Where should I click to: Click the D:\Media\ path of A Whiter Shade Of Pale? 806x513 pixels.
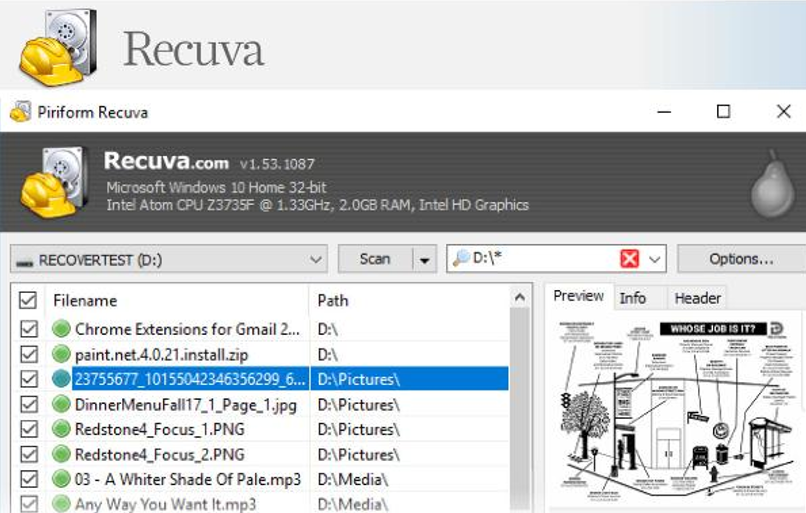(353, 479)
